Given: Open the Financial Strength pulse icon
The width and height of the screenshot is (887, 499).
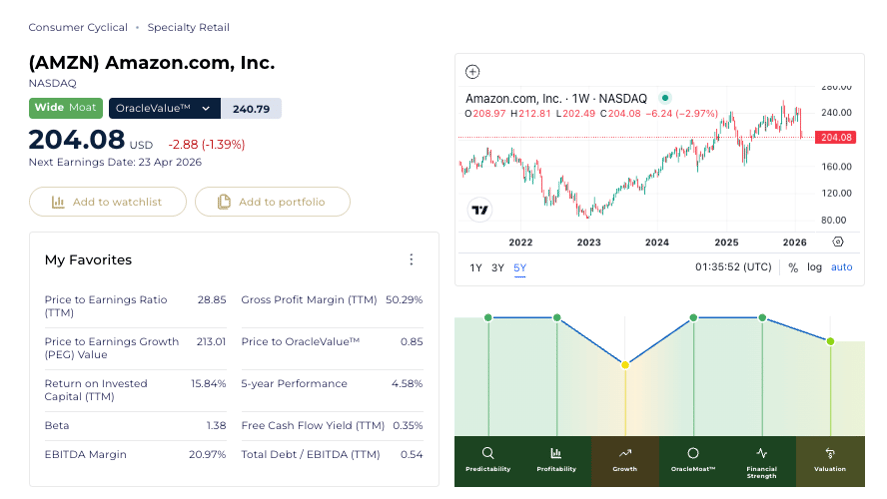Looking at the screenshot, I should click(762, 453).
